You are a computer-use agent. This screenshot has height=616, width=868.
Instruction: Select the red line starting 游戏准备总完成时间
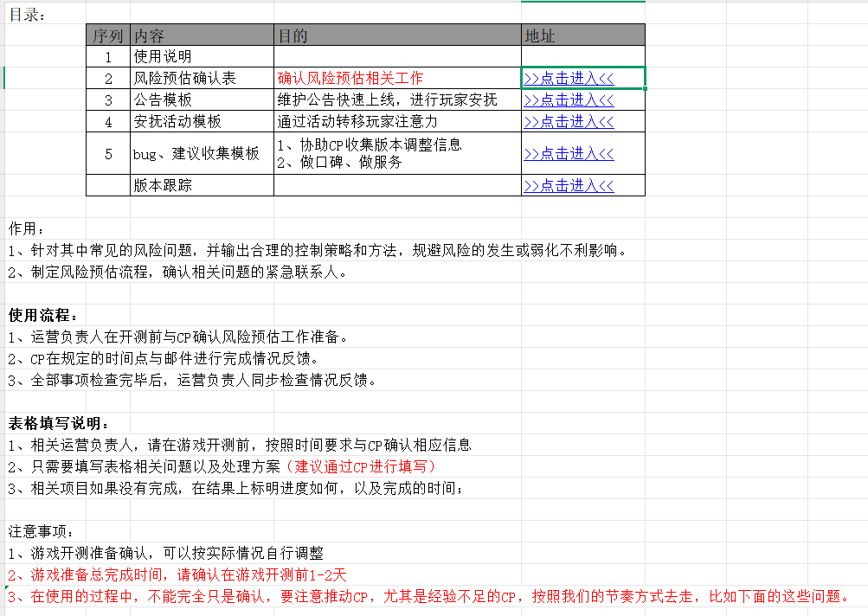pyautogui.click(x=177, y=574)
